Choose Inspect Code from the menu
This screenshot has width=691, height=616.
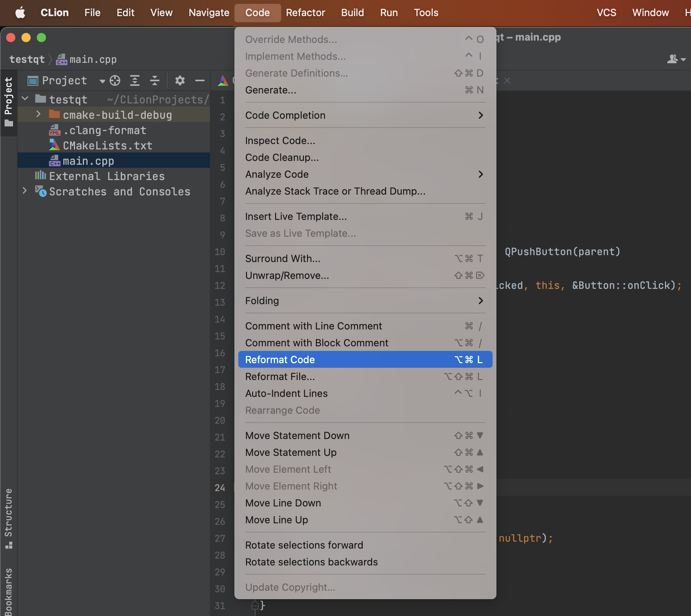pos(280,140)
